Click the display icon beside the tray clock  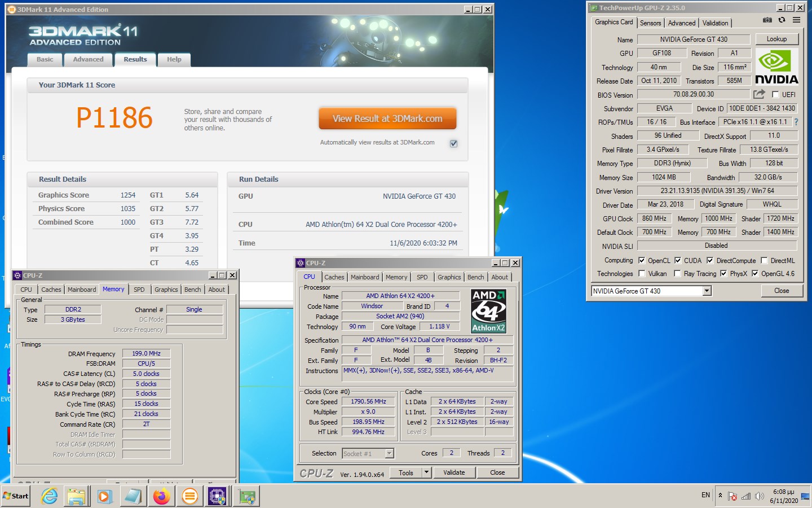(805, 496)
